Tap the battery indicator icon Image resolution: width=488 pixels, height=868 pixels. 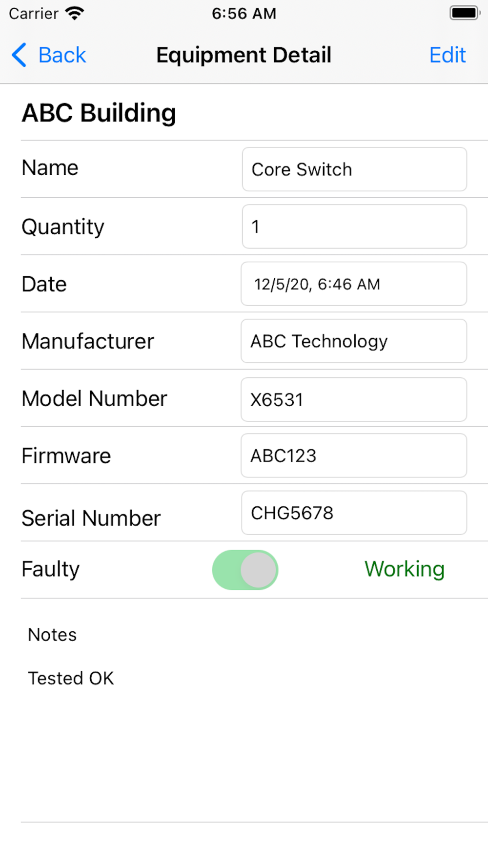(464, 13)
